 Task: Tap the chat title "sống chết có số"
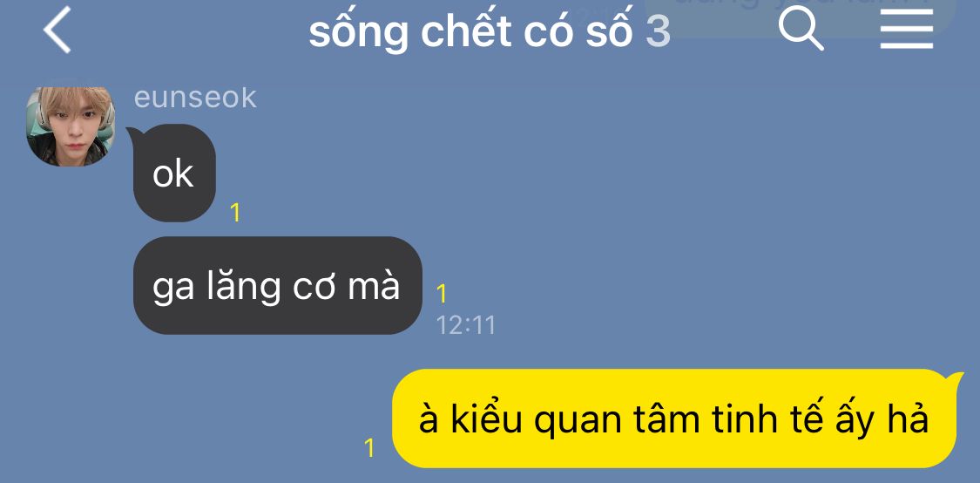(470, 31)
